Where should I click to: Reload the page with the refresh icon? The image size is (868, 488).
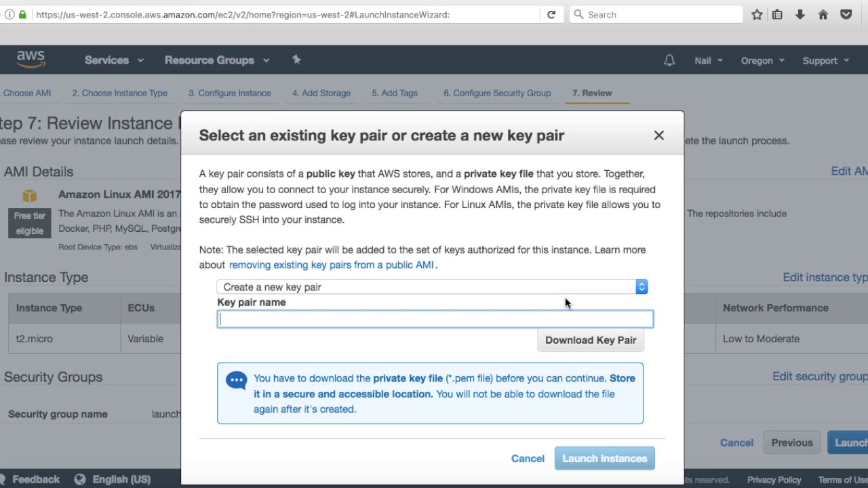click(x=551, y=14)
